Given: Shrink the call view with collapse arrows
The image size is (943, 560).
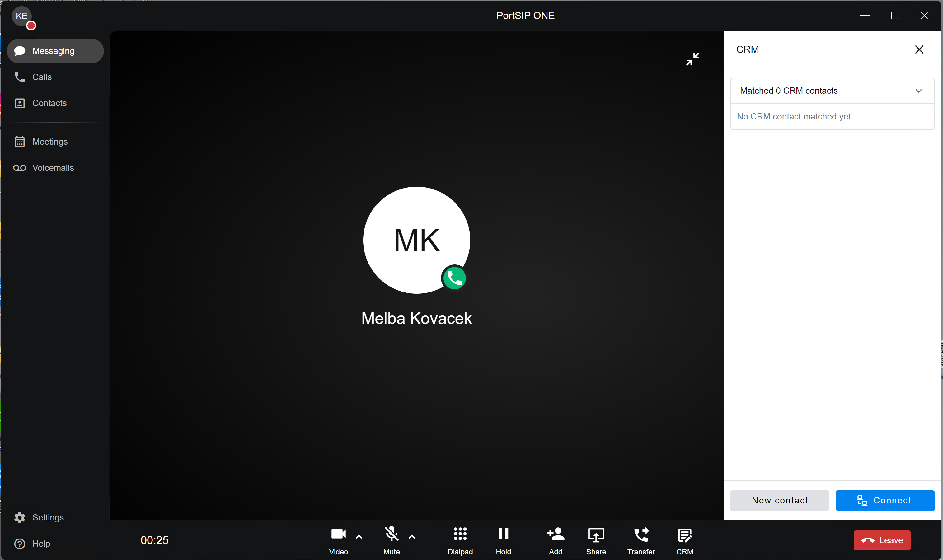Looking at the screenshot, I should pyautogui.click(x=692, y=59).
